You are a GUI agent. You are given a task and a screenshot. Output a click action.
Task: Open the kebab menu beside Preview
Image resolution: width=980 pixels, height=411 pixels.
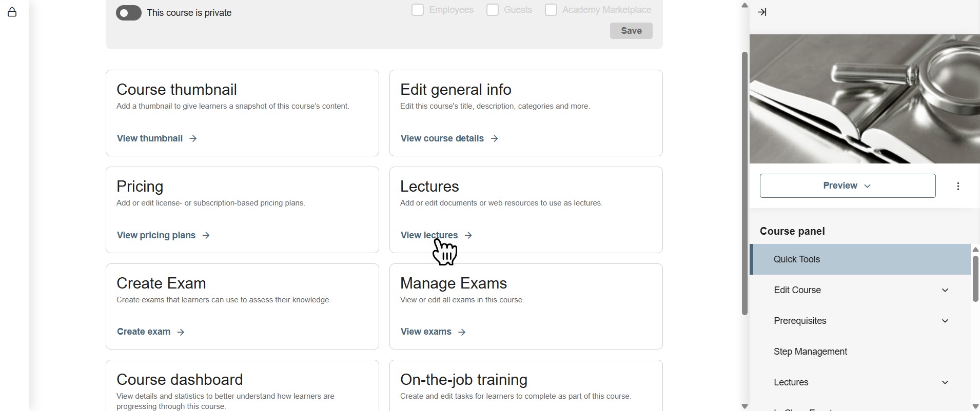958,186
